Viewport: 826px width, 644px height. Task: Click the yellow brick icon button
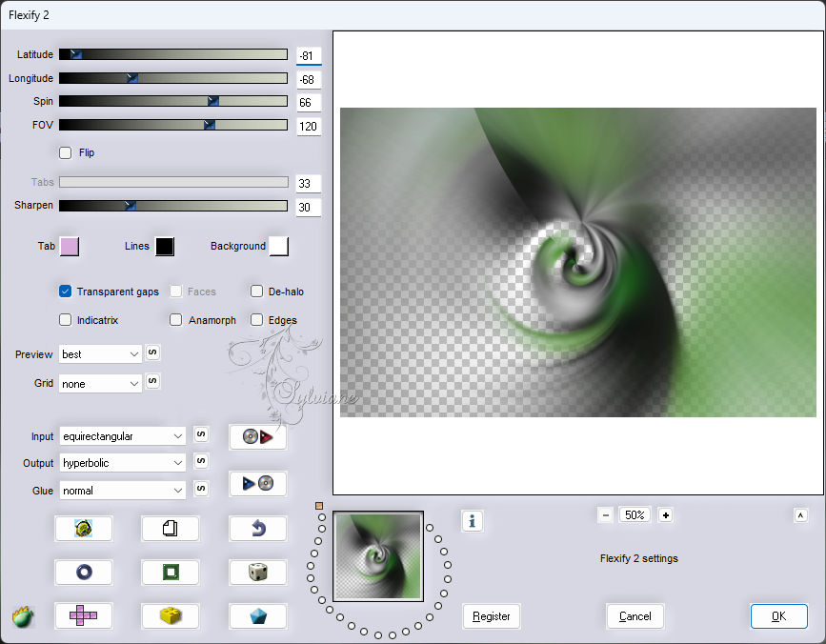click(171, 615)
